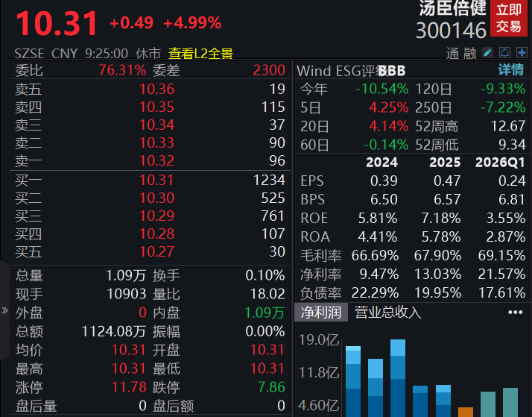
Task: Click 内盘 value 1.09万
Action: 265,313
